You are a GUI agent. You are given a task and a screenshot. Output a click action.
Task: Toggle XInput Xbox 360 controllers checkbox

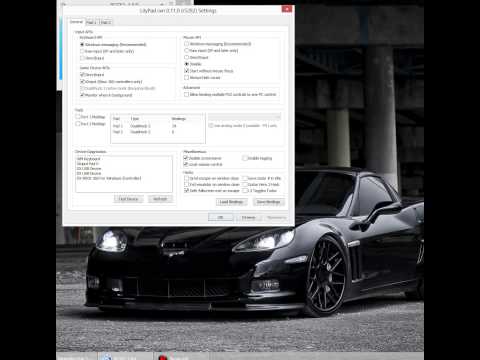pyautogui.click(x=111, y=81)
